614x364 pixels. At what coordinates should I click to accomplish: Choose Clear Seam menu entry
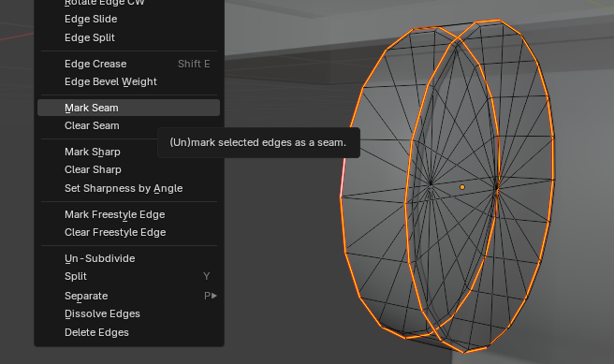[129, 125]
